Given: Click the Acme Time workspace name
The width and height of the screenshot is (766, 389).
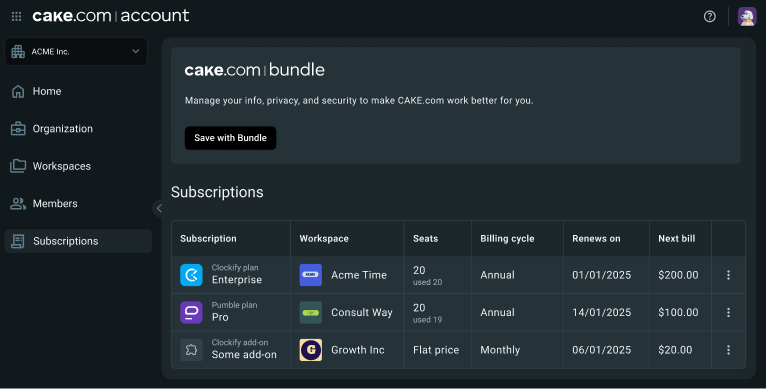Looking at the screenshot, I should pos(359,275).
